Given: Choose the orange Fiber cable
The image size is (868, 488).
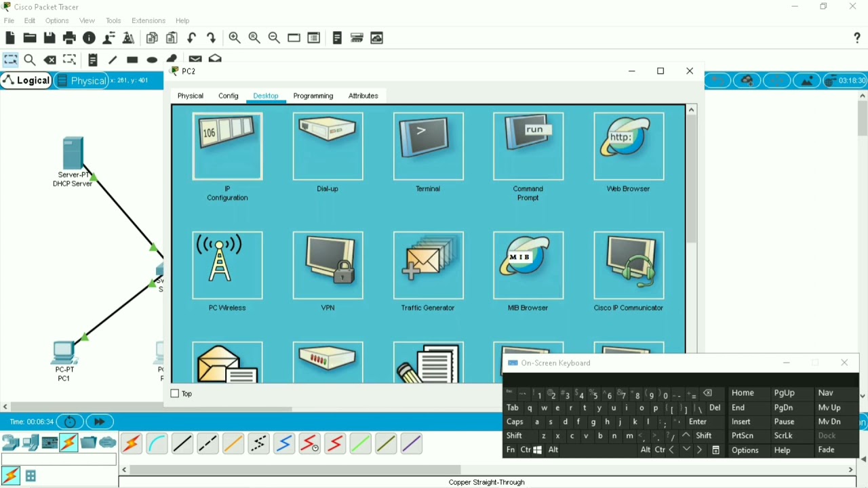Looking at the screenshot, I should [x=233, y=443].
